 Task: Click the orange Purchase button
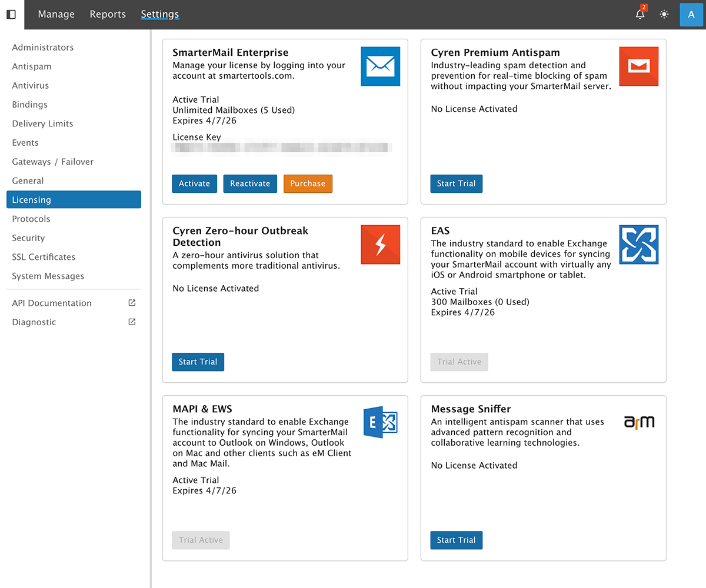pos(308,183)
